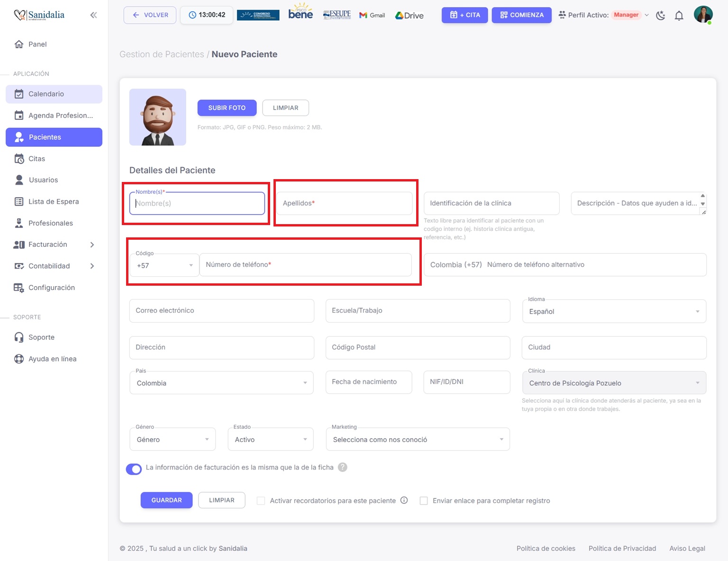Click the Correo electrónico input field
This screenshot has width=728, height=561.
(221, 311)
